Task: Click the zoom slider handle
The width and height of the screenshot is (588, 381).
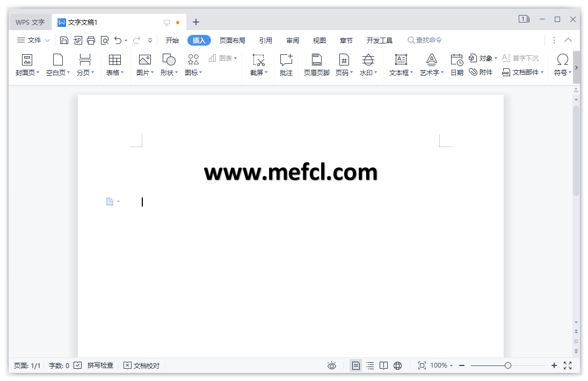Action: (x=508, y=365)
